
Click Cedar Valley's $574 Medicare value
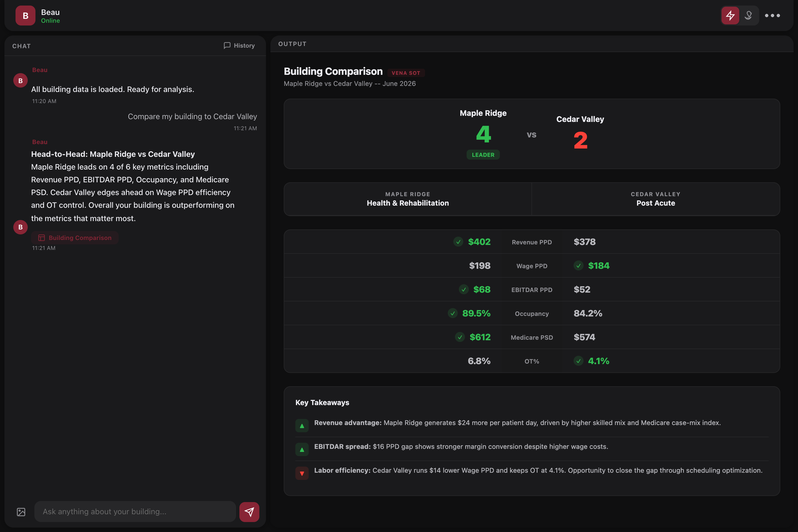584,337
